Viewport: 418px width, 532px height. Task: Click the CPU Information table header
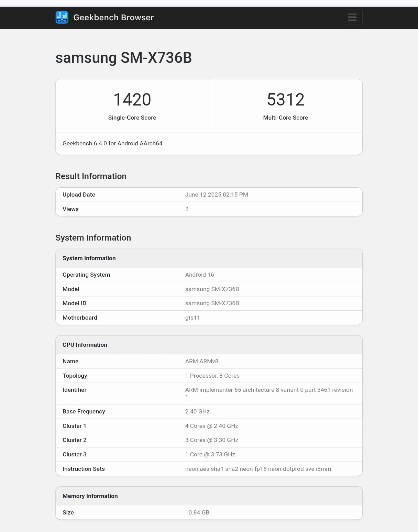pos(85,345)
